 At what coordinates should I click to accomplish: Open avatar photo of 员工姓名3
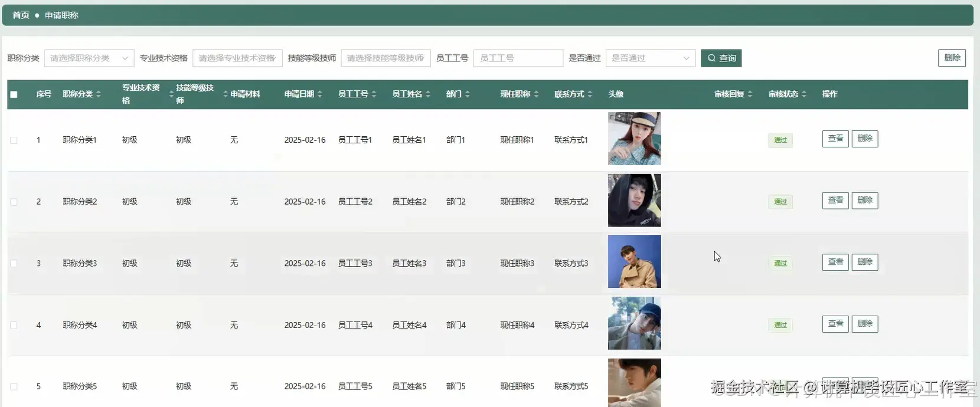point(635,262)
